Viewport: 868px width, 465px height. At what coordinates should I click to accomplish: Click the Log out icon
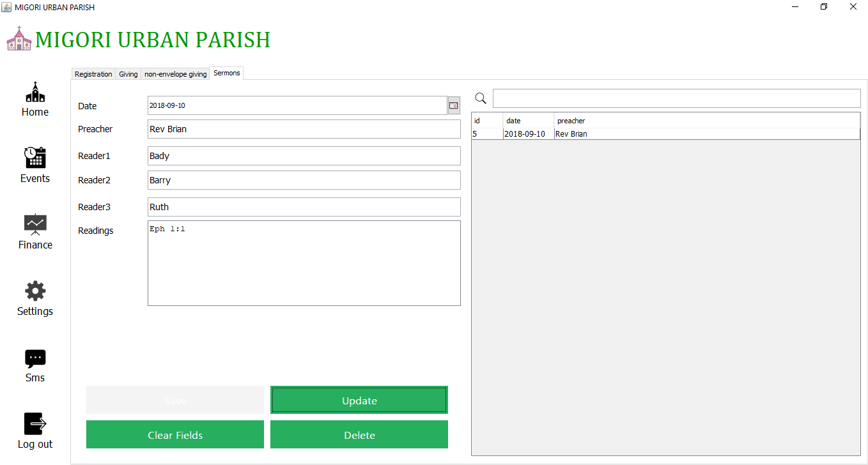click(35, 423)
